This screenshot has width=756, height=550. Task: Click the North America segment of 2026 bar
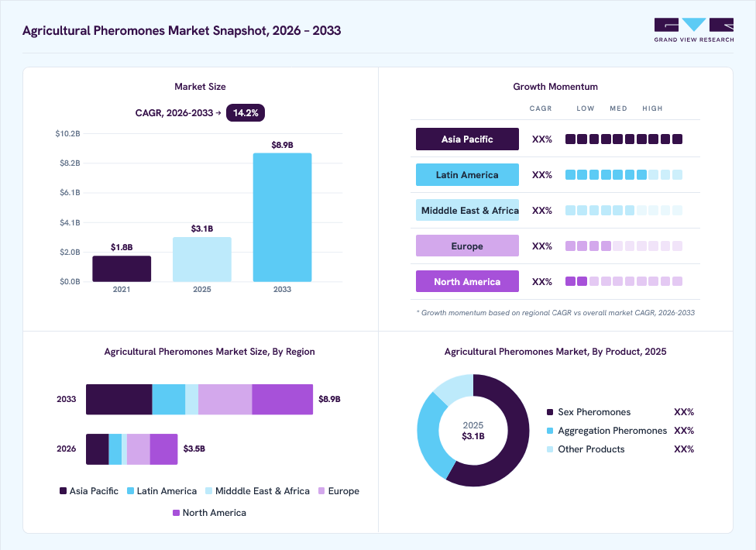[x=164, y=449]
